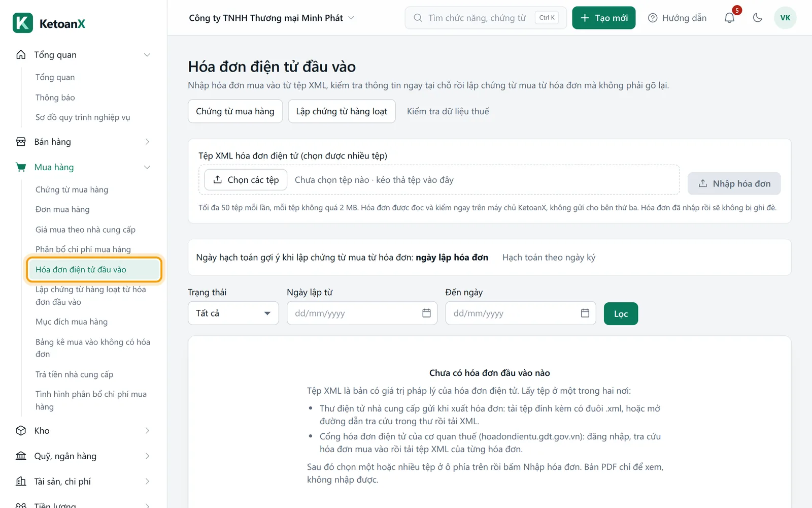Click the search magnifier icon
This screenshot has width=812, height=508.
(x=418, y=18)
